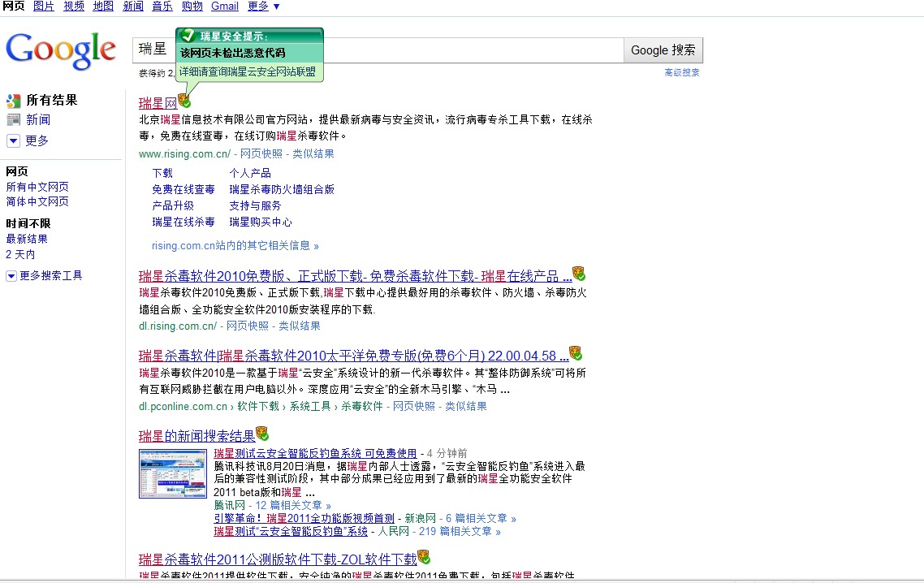Click the Google logo
Image resolution: width=924 pixels, height=583 pixels.
pos(61,50)
